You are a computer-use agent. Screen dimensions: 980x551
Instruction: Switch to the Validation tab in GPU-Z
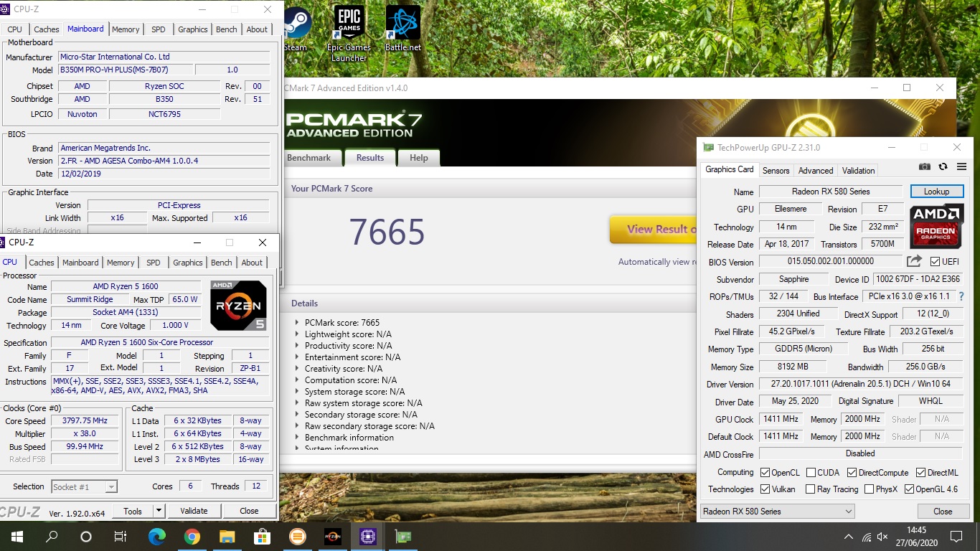point(858,171)
